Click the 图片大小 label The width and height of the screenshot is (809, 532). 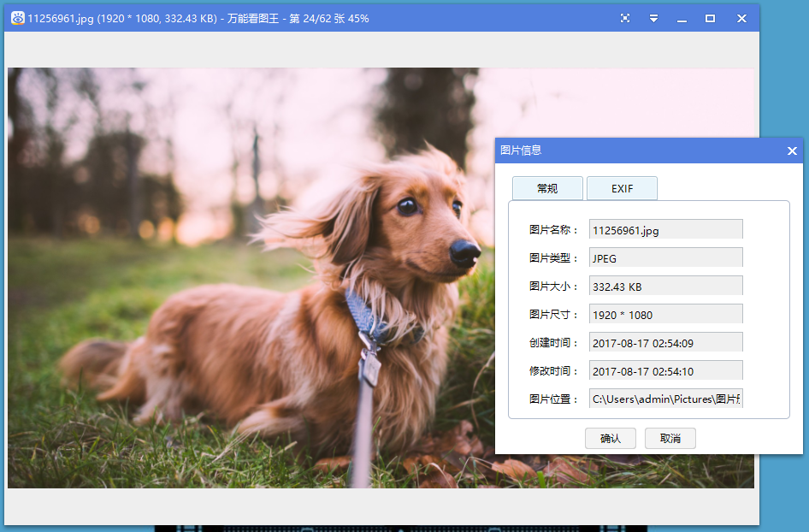(x=553, y=287)
